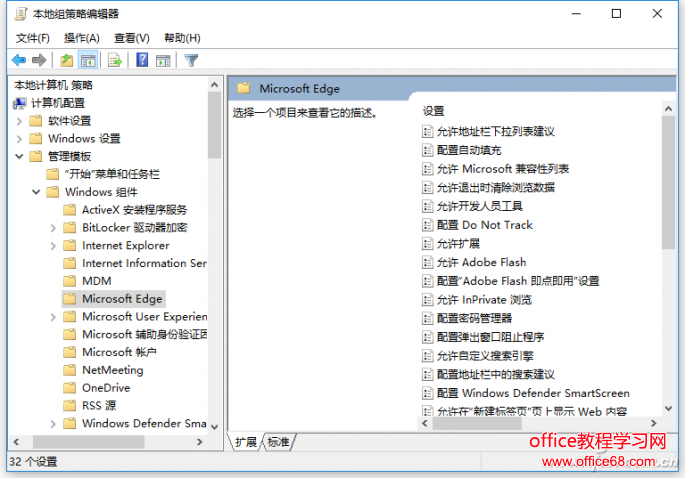Click the policy icon beside 配置自动填充

point(427,150)
